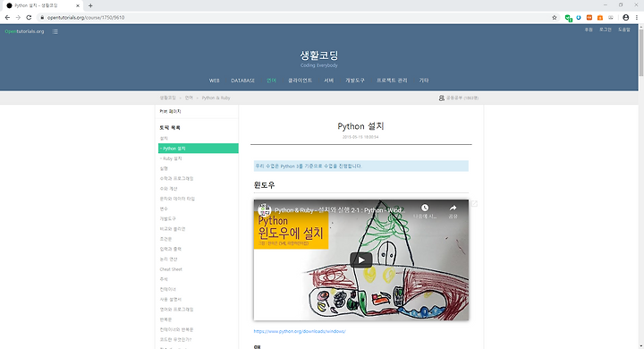Screen dimensions: 644x349
Task: Click the group study people icon
Action: [442, 98]
